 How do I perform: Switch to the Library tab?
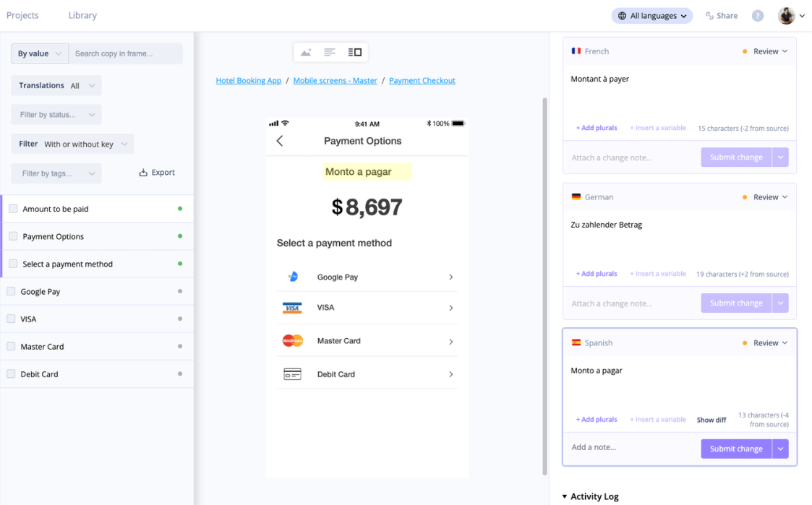82,14
